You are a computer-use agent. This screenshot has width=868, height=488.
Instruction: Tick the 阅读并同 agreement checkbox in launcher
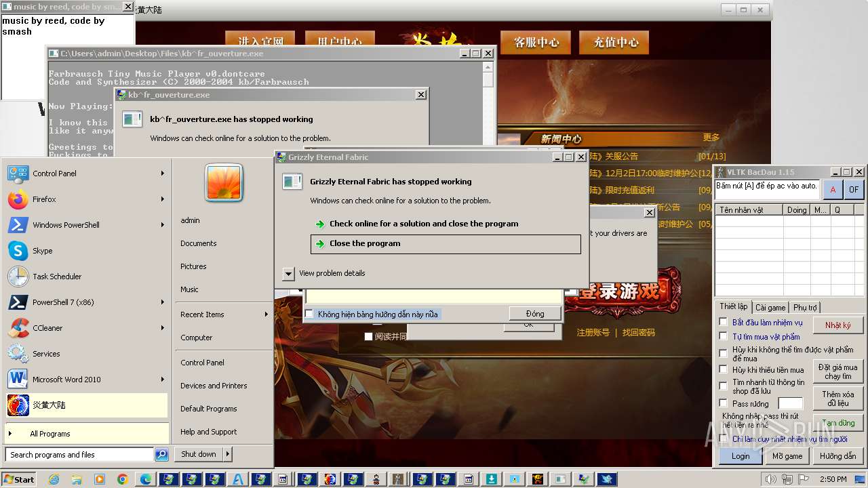pyautogui.click(x=368, y=336)
